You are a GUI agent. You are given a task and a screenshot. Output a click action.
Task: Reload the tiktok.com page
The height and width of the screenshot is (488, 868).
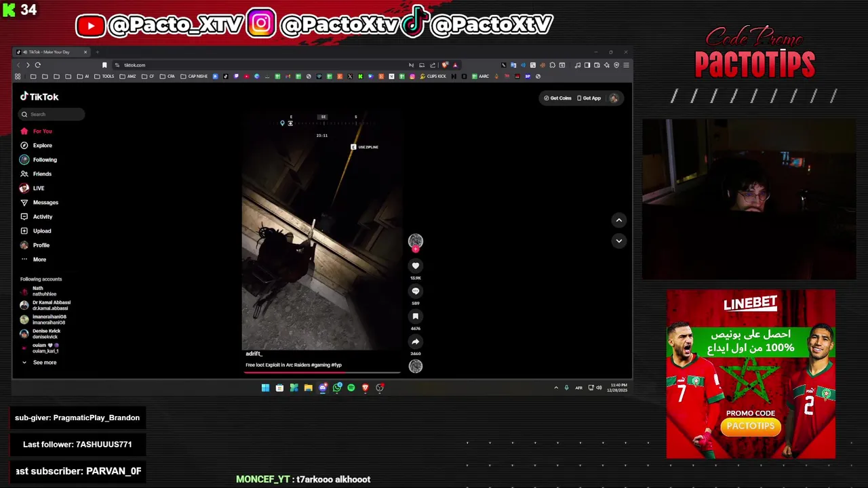point(38,65)
